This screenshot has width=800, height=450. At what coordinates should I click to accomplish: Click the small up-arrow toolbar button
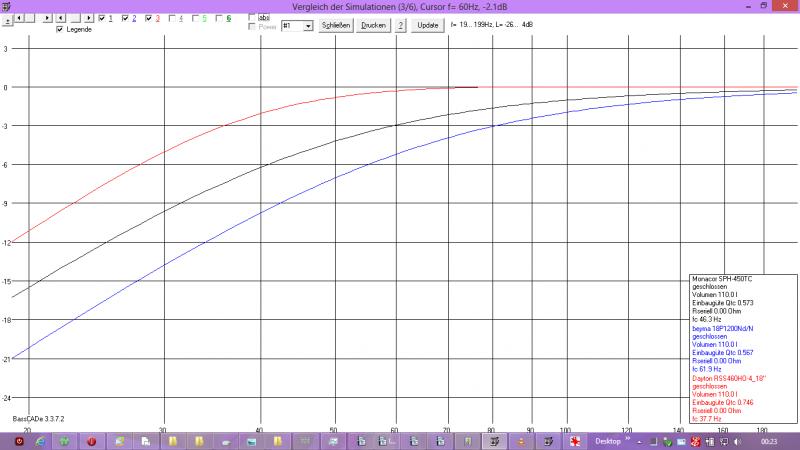(7, 21)
